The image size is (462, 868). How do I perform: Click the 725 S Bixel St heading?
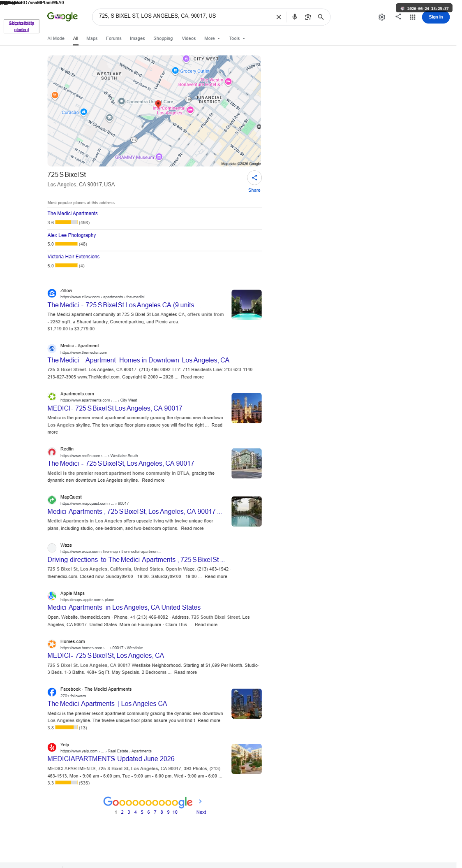67,174
